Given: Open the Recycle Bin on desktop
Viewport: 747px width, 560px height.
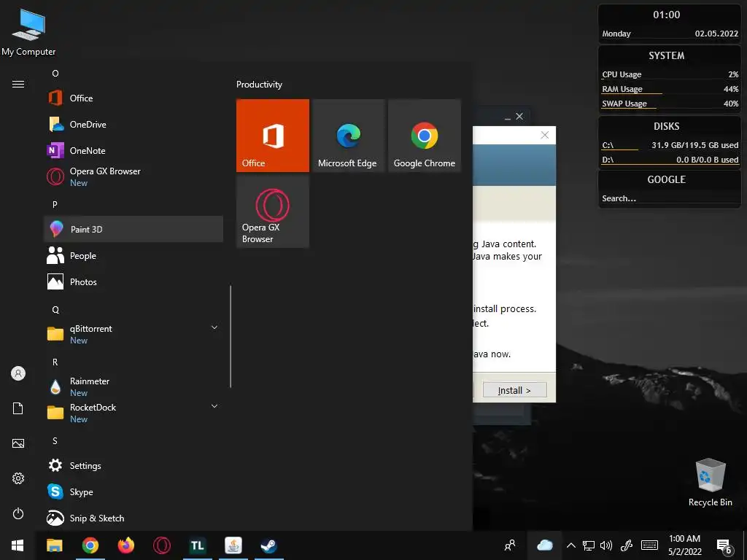Looking at the screenshot, I should [710, 482].
